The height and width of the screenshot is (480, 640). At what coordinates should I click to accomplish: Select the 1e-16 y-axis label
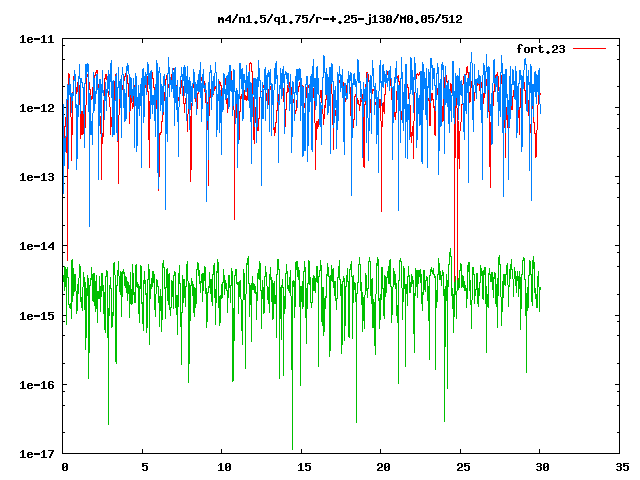[37, 385]
